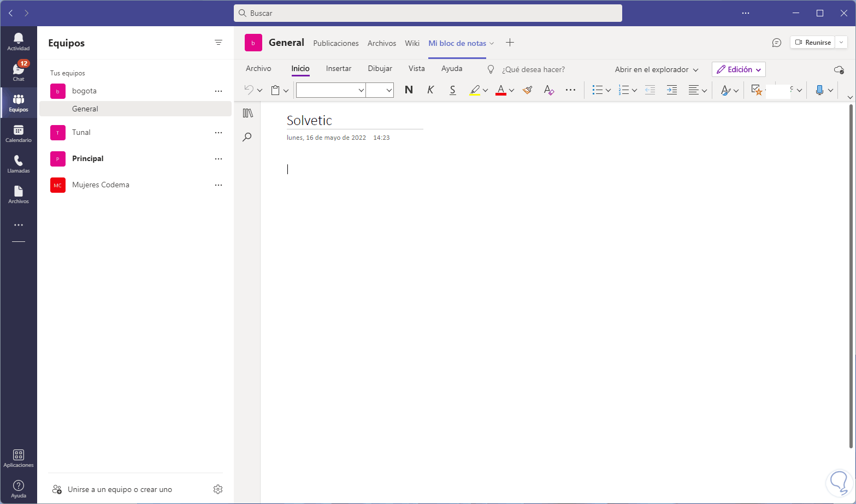Open Chat with 12 unread messages
This screenshot has height=504, width=856.
click(19, 72)
